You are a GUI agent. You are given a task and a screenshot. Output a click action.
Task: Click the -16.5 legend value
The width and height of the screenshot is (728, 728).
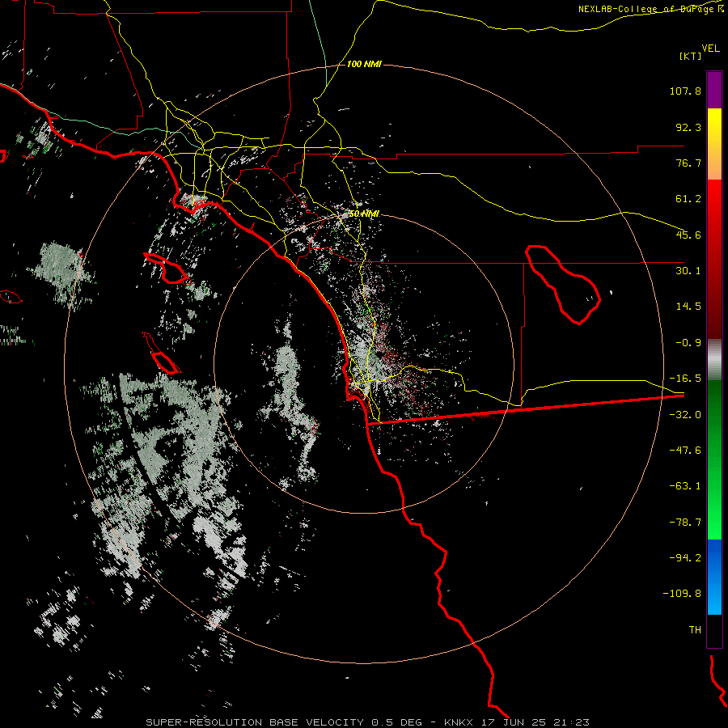point(685,379)
